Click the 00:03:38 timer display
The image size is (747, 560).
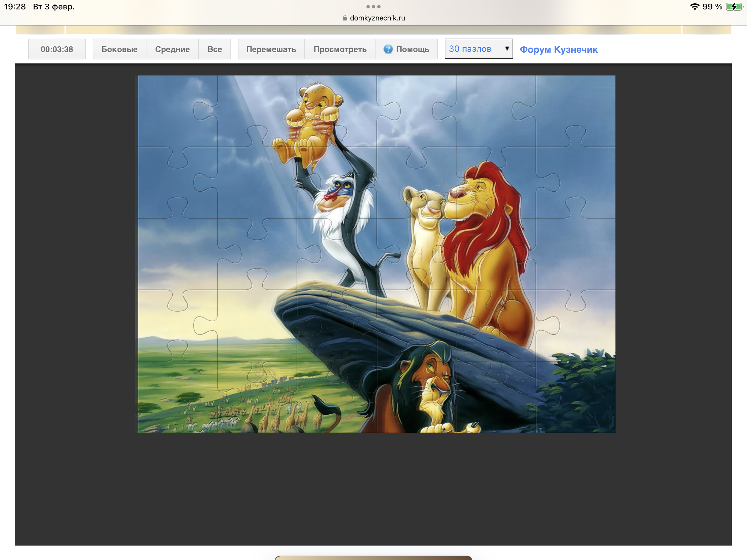(57, 49)
